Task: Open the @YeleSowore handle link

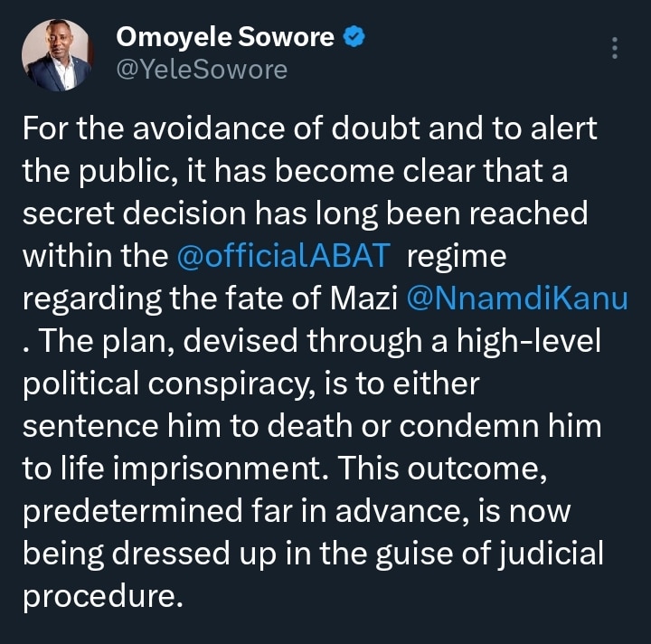Action: tap(201, 69)
